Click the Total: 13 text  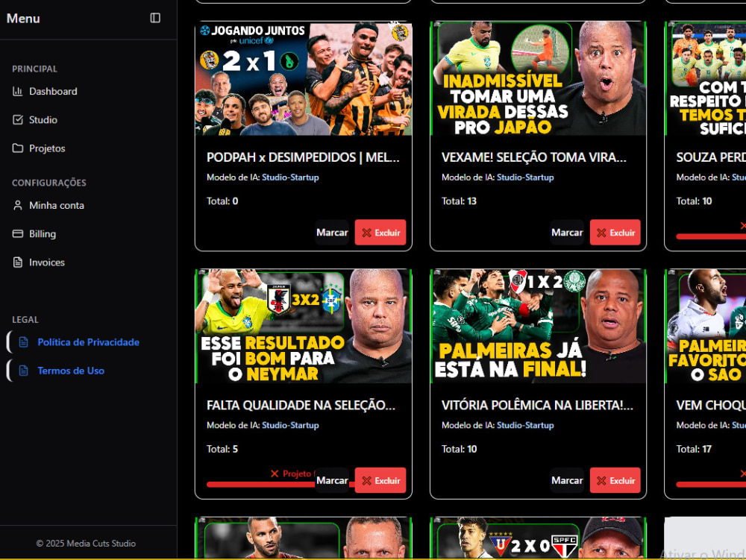459,201
